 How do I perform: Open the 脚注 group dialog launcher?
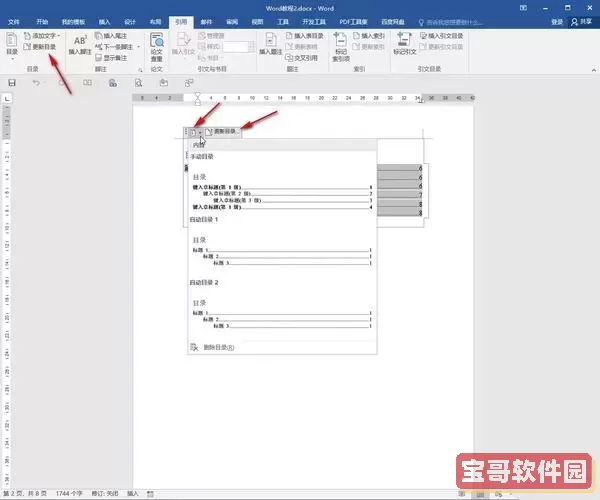pyautogui.click(x=140, y=70)
